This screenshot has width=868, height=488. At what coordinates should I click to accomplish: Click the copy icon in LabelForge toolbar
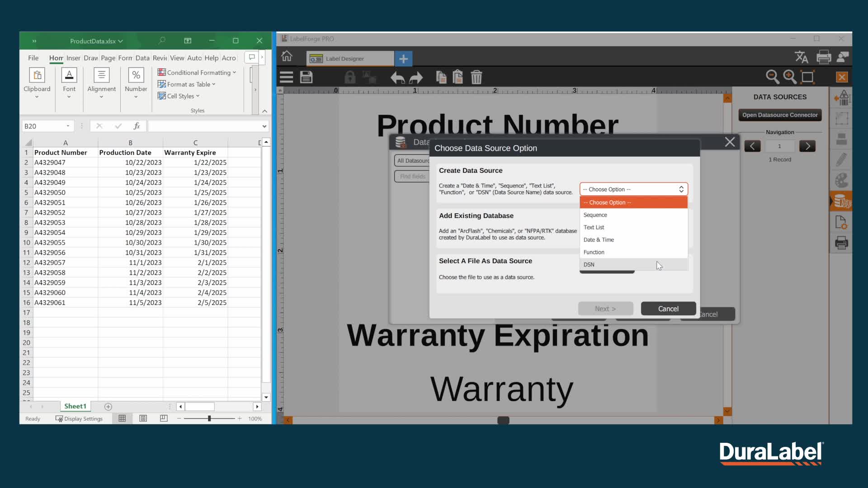(x=441, y=77)
